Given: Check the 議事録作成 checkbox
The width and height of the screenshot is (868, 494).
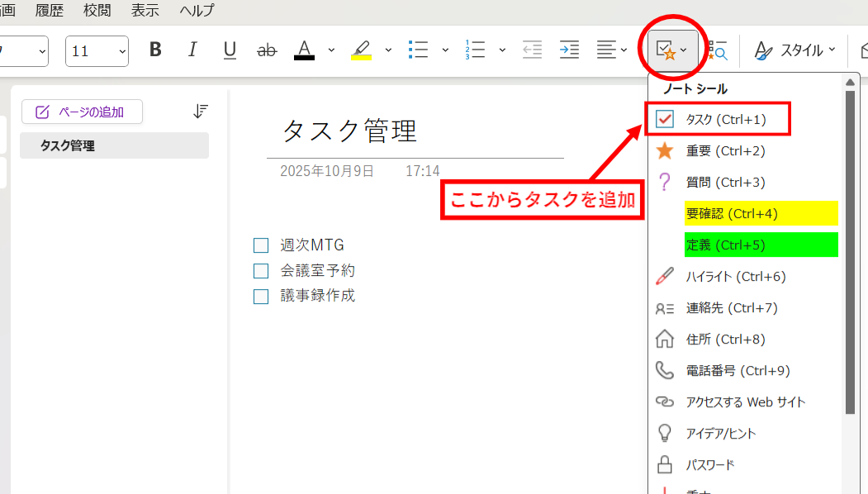Looking at the screenshot, I should click(261, 295).
